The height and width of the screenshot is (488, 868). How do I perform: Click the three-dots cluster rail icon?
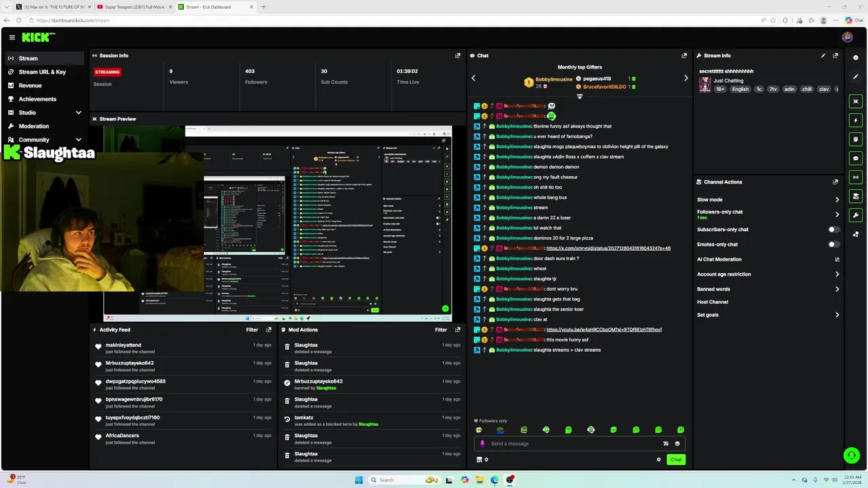pos(856,235)
